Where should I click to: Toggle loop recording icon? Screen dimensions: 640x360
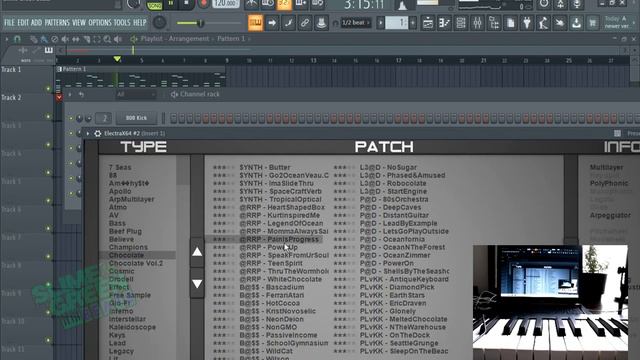point(317,4)
